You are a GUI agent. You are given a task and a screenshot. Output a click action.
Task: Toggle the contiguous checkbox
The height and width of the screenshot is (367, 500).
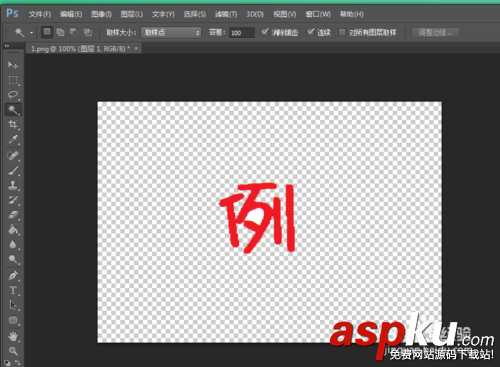click(x=311, y=32)
